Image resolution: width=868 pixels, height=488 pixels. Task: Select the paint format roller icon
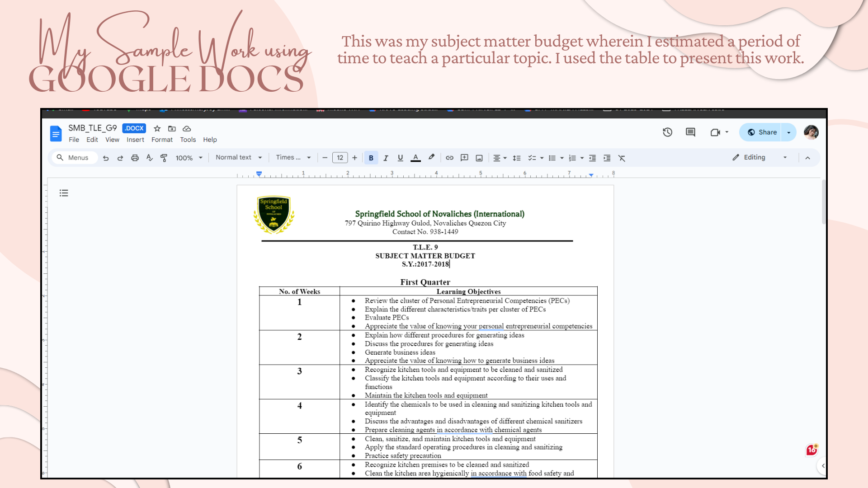click(x=164, y=158)
